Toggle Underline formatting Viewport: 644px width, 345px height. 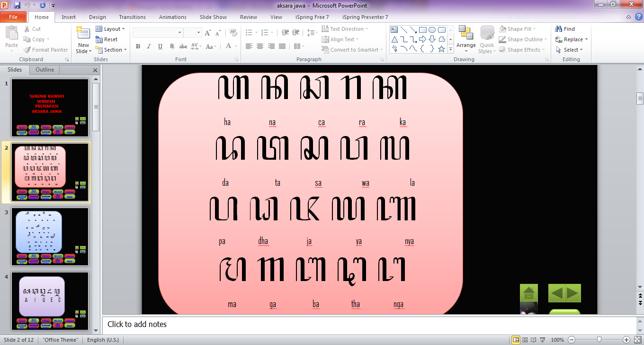(x=160, y=46)
